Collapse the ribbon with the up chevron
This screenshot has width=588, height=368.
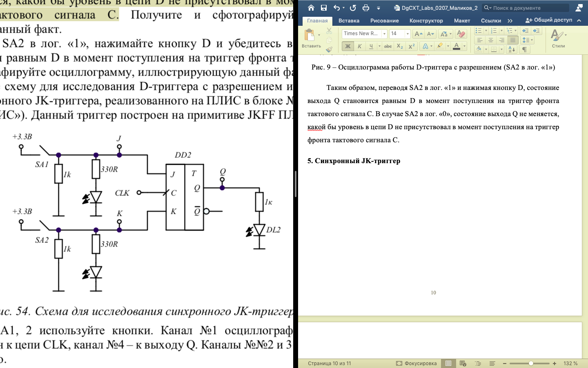click(579, 20)
